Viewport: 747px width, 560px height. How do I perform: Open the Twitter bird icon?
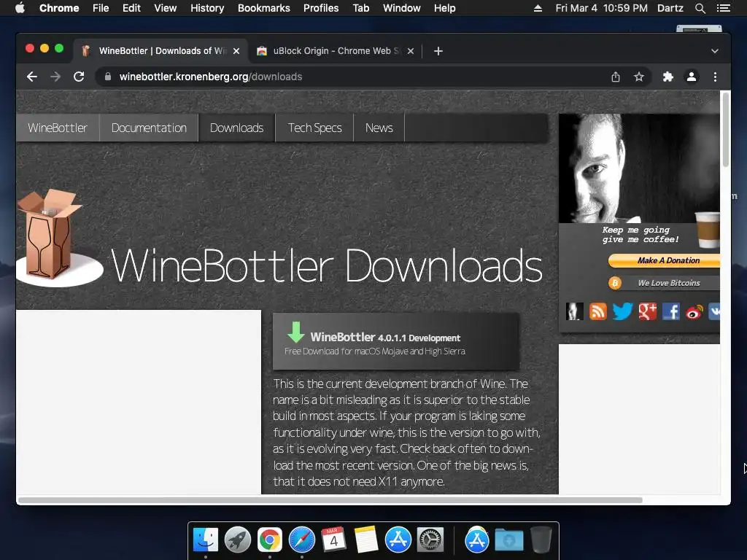click(623, 311)
